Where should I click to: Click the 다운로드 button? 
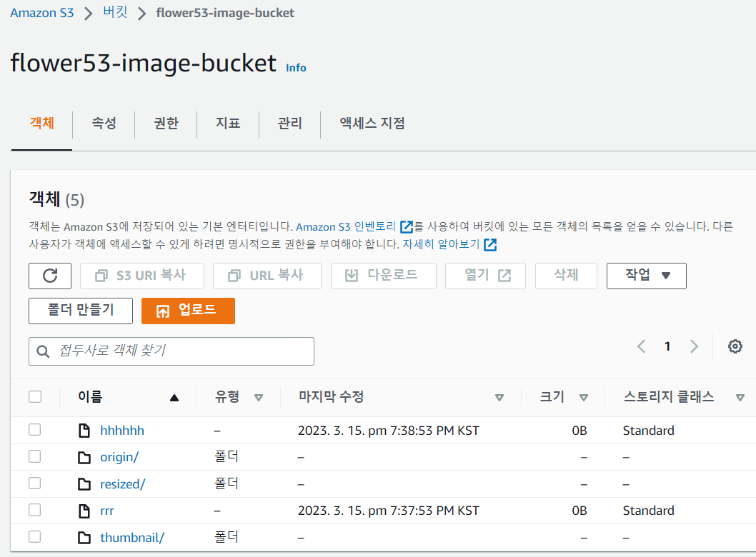[384, 276]
